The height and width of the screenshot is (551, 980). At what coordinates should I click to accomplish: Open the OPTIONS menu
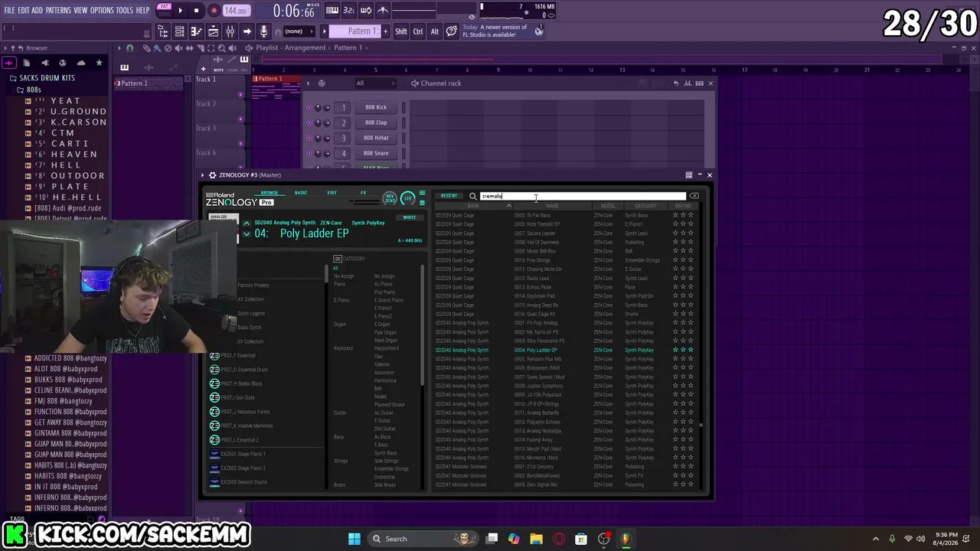[102, 10]
